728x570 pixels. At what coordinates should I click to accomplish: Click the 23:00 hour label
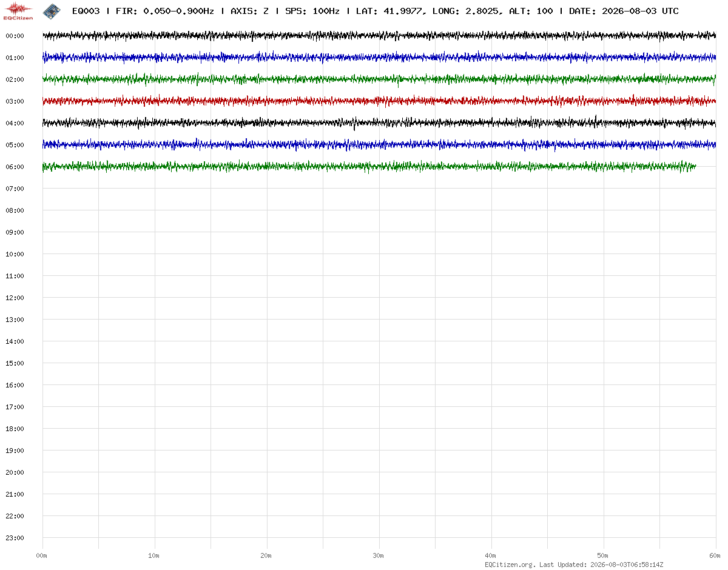[x=15, y=538]
